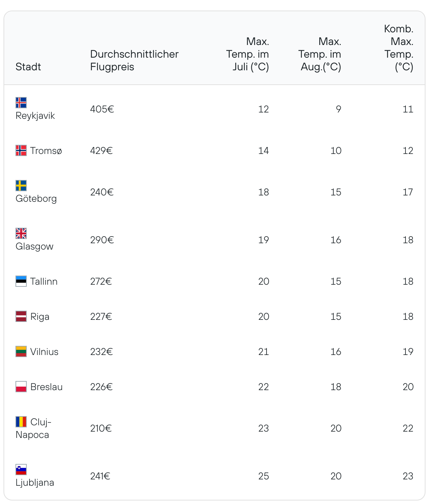Click the Max. Temp. im Juli header
This screenshot has width=429, height=504.
248,54
